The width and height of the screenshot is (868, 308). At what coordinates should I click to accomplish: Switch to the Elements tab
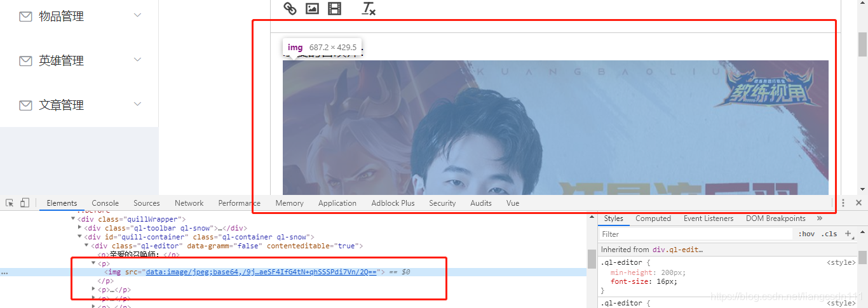tap(62, 203)
